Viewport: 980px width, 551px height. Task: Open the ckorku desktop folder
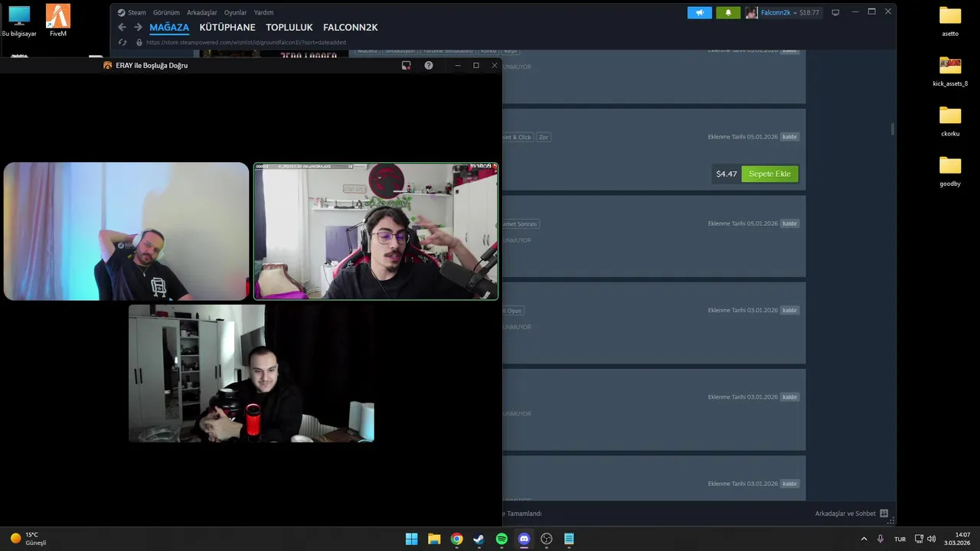click(x=950, y=121)
